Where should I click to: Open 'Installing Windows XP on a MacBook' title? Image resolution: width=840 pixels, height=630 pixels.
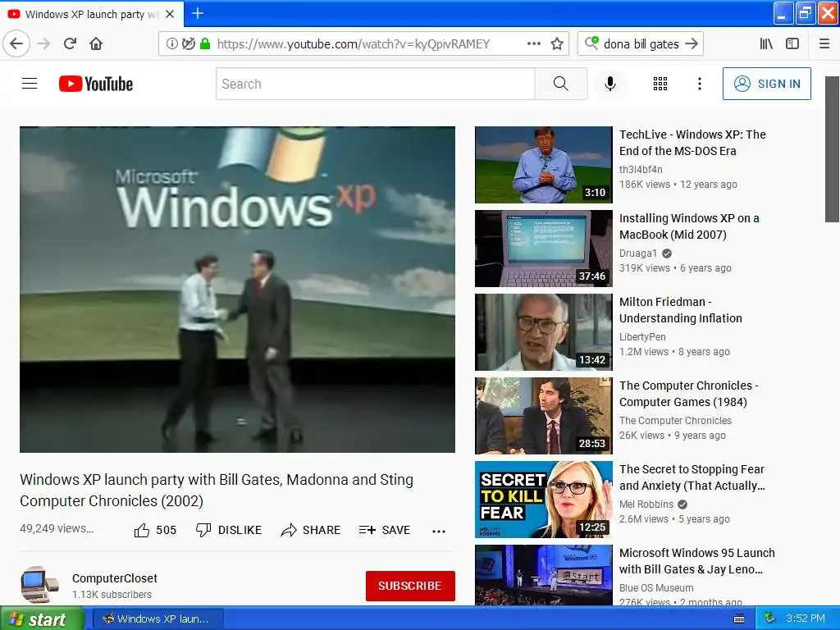[x=689, y=226]
